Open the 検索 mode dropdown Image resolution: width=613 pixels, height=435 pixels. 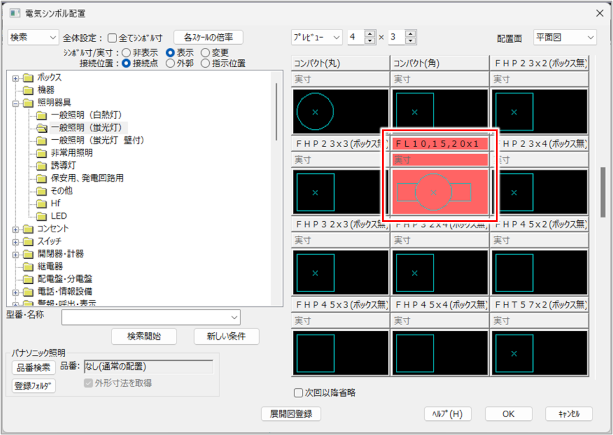[32, 37]
